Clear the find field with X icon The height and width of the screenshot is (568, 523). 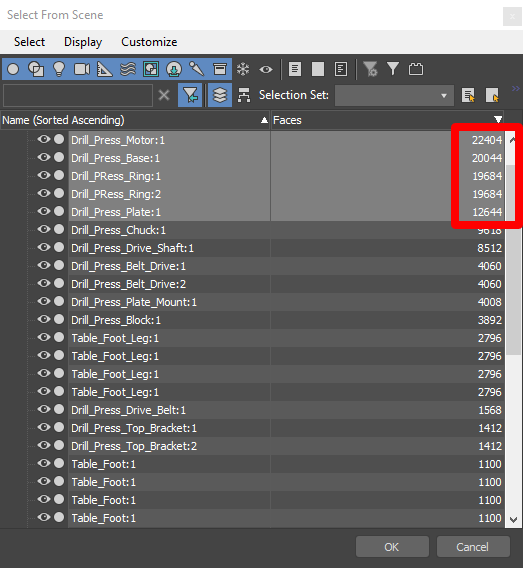(x=164, y=96)
